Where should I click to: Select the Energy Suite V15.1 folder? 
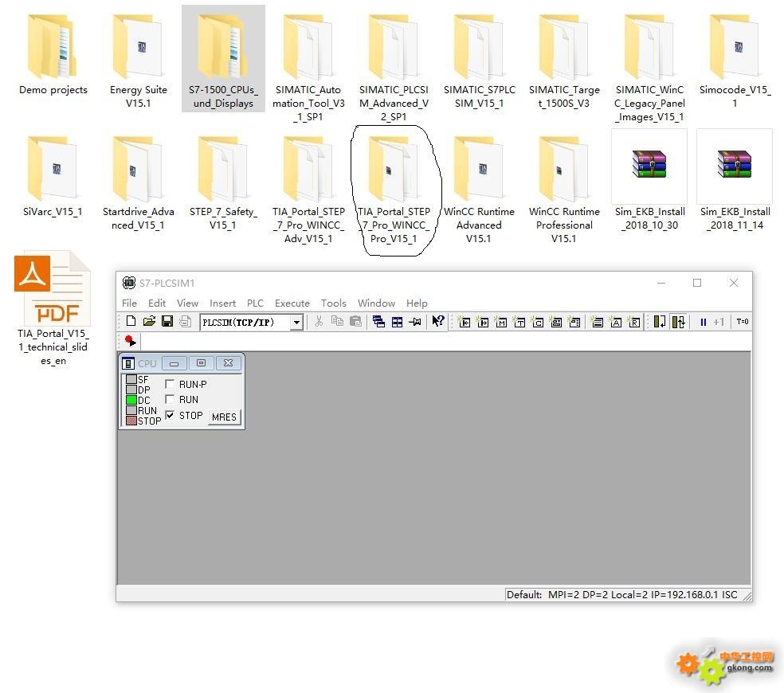click(139, 60)
